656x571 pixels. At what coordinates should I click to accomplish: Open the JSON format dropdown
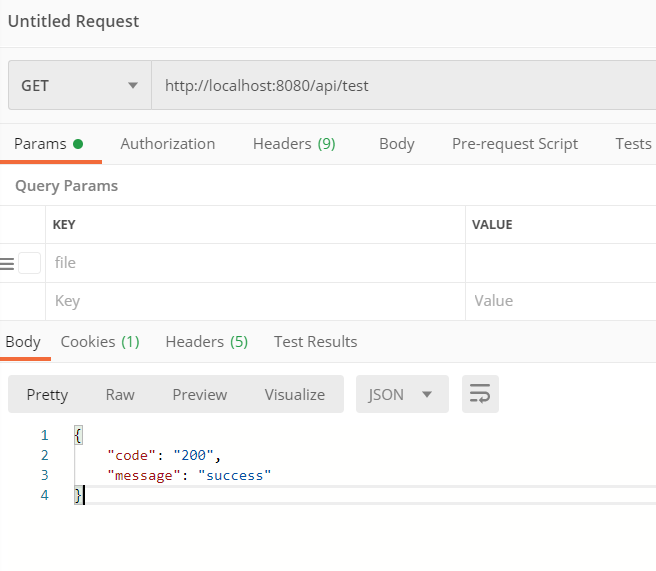[x=400, y=394]
